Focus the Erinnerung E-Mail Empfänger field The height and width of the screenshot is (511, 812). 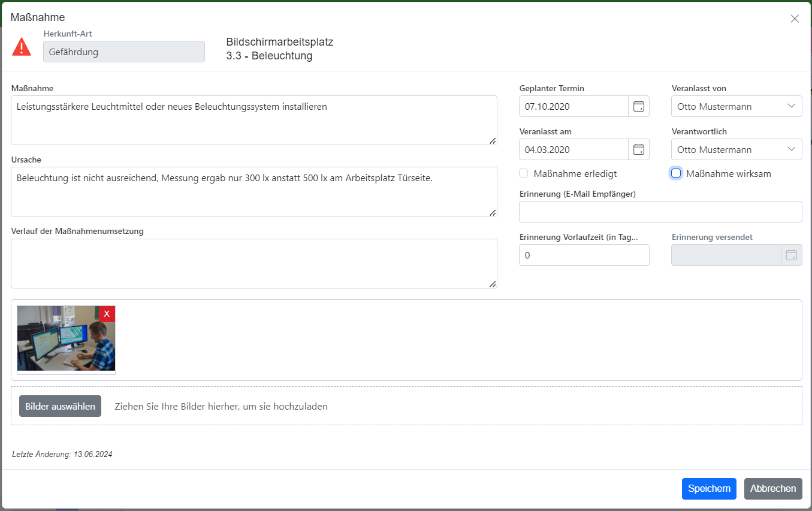click(660, 212)
